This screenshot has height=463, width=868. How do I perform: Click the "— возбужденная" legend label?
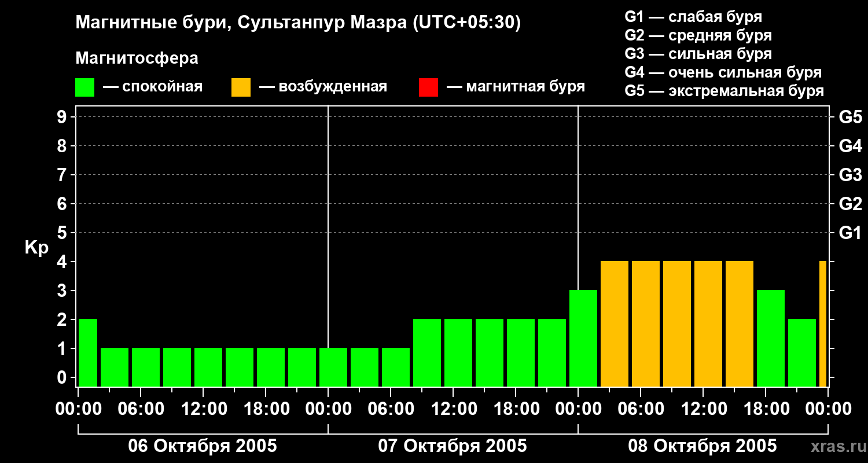click(x=323, y=87)
